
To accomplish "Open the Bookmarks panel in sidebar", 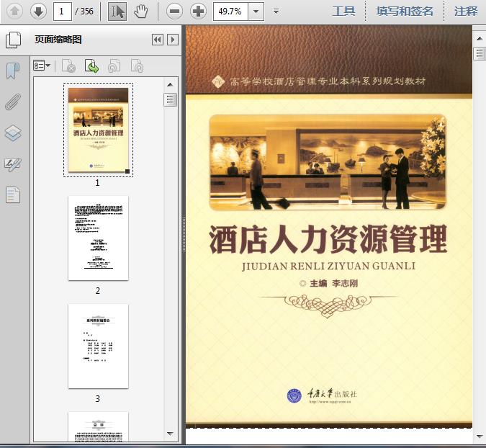I will [13, 71].
